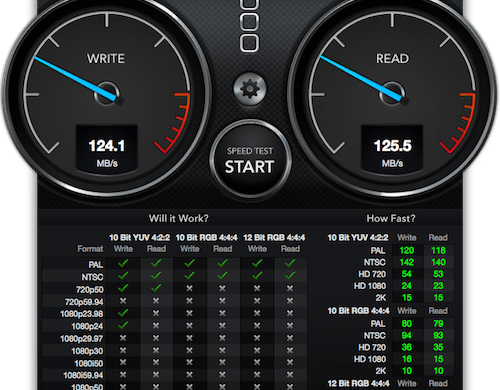Click the WRITE gauge label
The width and height of the screenshot is (500, 390).
(x=106, y=59)
